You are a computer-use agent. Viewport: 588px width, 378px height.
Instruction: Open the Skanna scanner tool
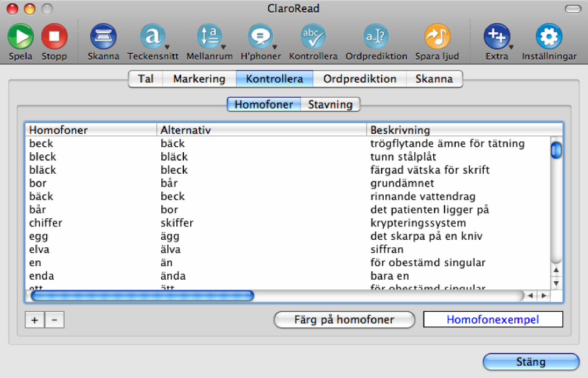tap(103, 37)
